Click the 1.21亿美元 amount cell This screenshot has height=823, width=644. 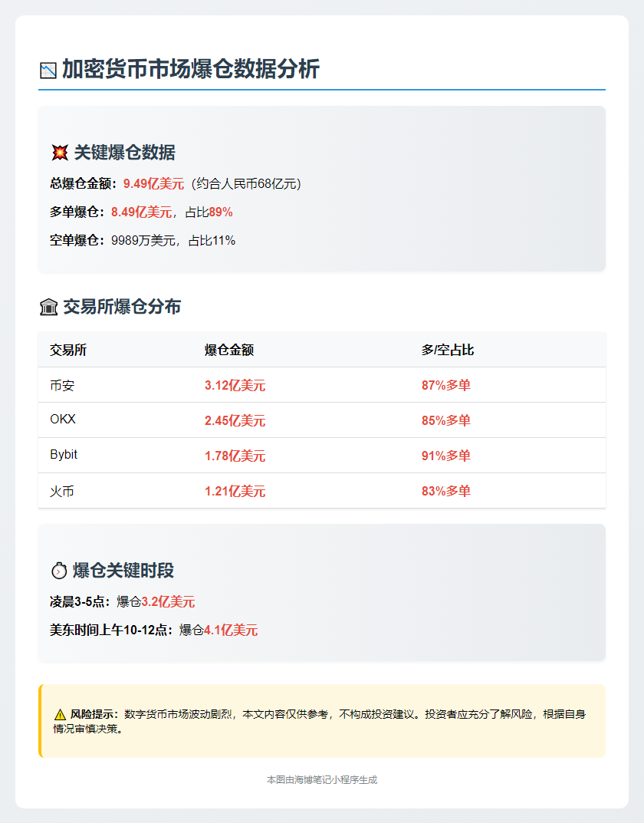[x=235, y=492]
